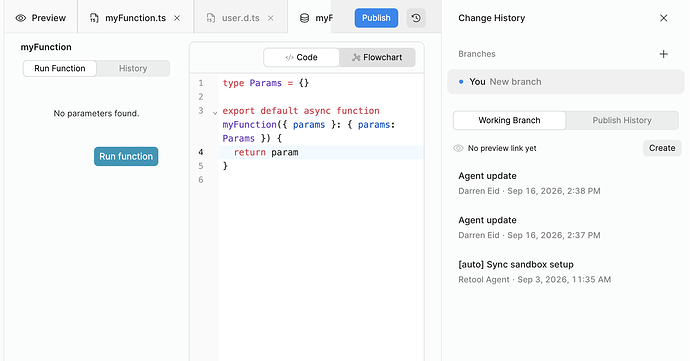Click the database icon tab

coord(304,18)
